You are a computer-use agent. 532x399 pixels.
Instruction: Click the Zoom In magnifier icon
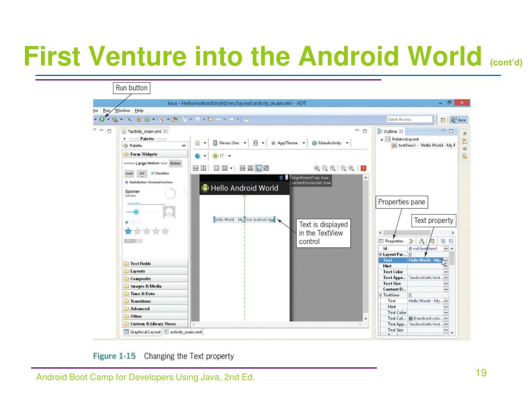pyautogui.click(x=351, y=168)
